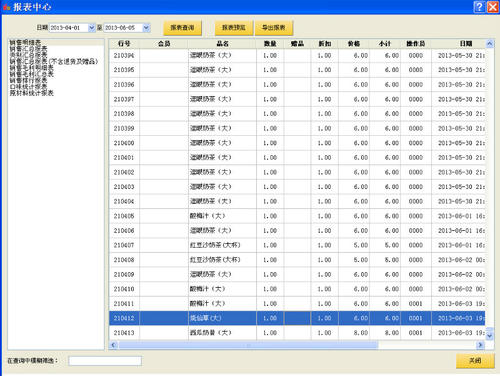This screenshot has height=376, width=500.
Task: Click the product name cell in row 210413
Action: (x=222, y=333)
